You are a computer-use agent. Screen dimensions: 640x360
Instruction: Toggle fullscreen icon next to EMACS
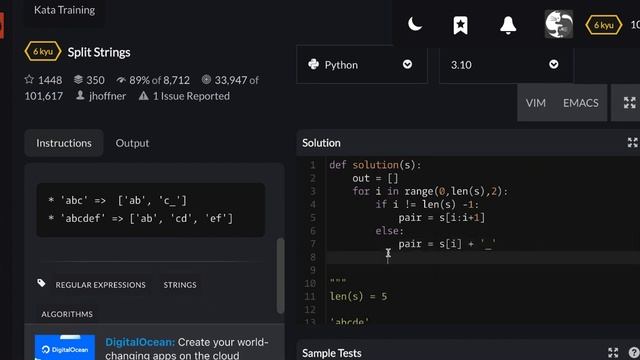coord(629,103)
